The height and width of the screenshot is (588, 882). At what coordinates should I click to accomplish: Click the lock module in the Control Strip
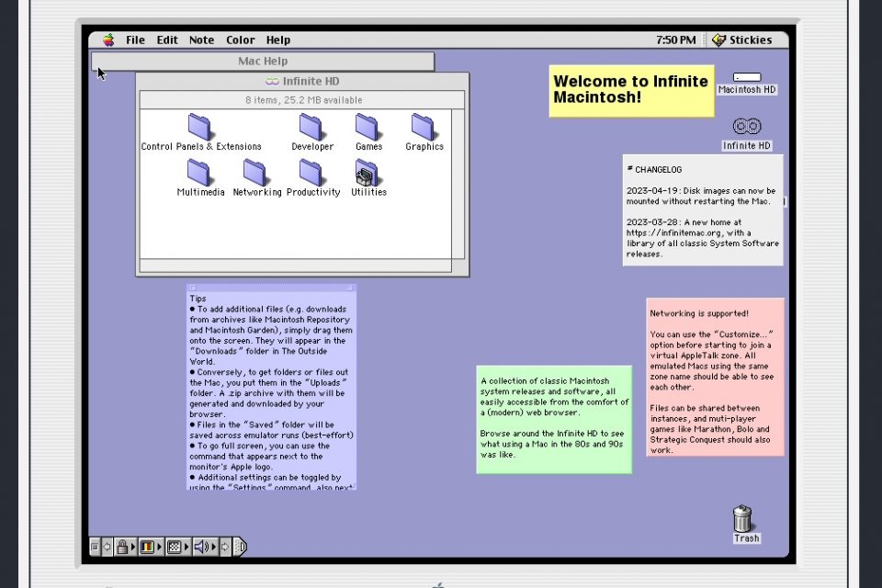123,547
